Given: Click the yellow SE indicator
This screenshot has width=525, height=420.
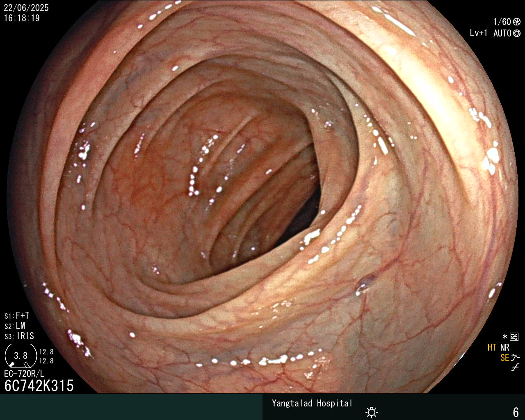Looking at the screenshot, I should click(x=504, y=358).
